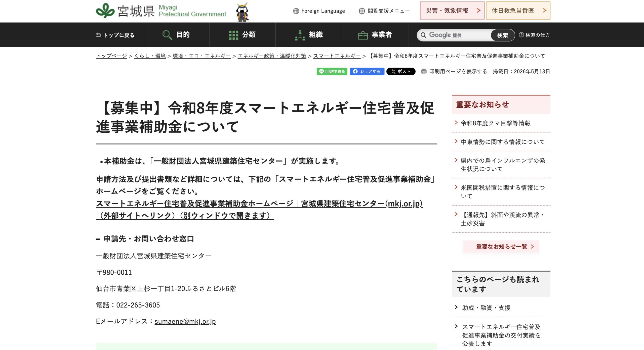This screenshot has height=350, width=644.
Task: Click the 検索 search button
Action: click(x=502, y=35)
